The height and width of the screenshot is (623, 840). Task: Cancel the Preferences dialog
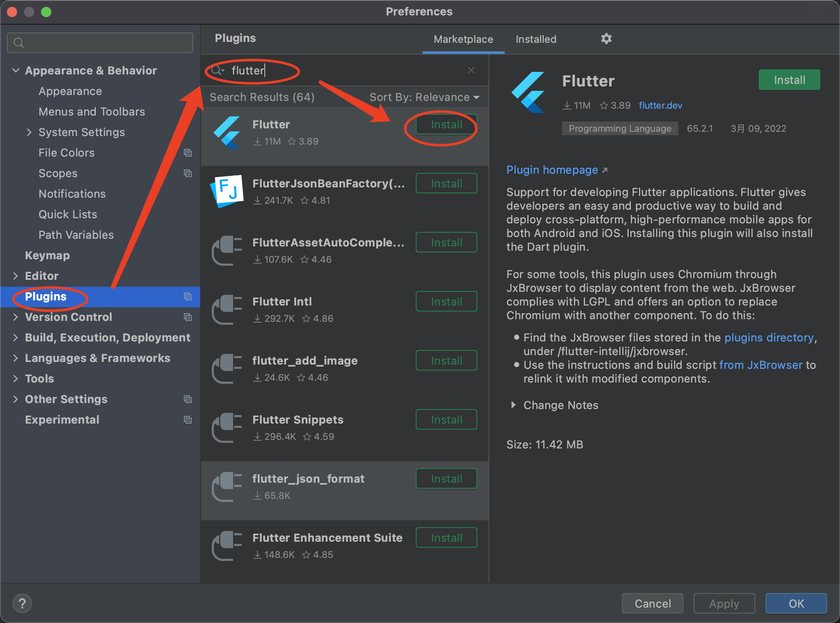click(x=652, y=603)
